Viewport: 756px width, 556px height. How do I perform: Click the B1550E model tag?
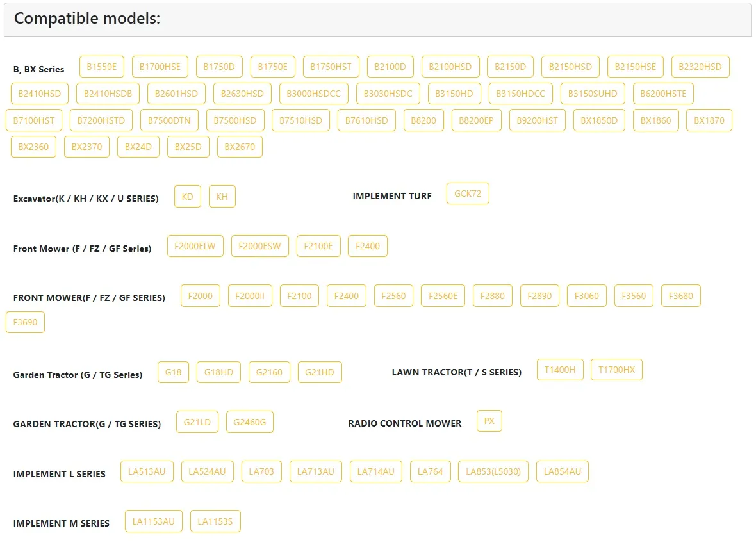(x=102, y=67)
